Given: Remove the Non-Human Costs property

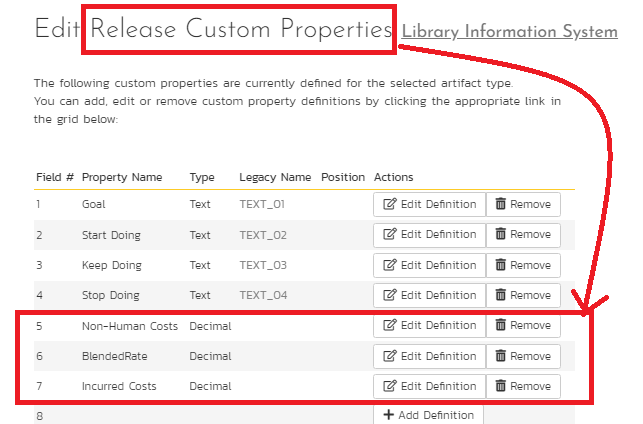Looking at the screenshot, I should (523, 325).
